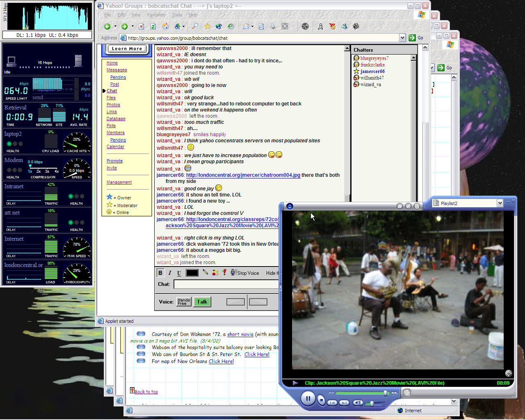Click the red exclamation alert icon in chat toolbar
The width and height of the screenshot is (525, 420).
[x=224, y=272]
